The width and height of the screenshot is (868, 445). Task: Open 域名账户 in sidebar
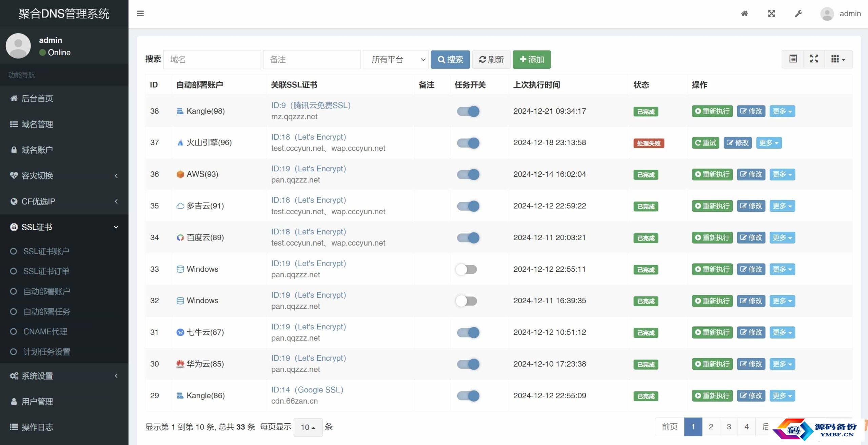[64, 150]
